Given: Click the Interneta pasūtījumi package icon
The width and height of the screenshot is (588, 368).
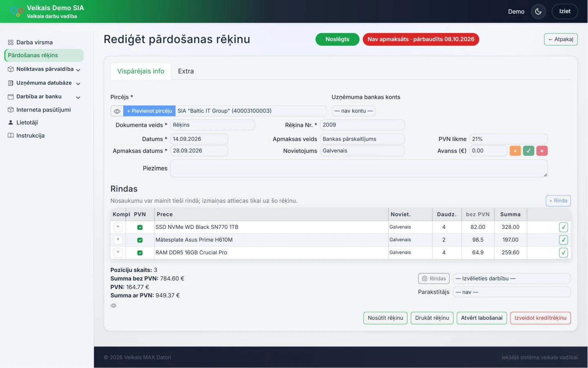Looking at the screenshot, I should [11, 110].
